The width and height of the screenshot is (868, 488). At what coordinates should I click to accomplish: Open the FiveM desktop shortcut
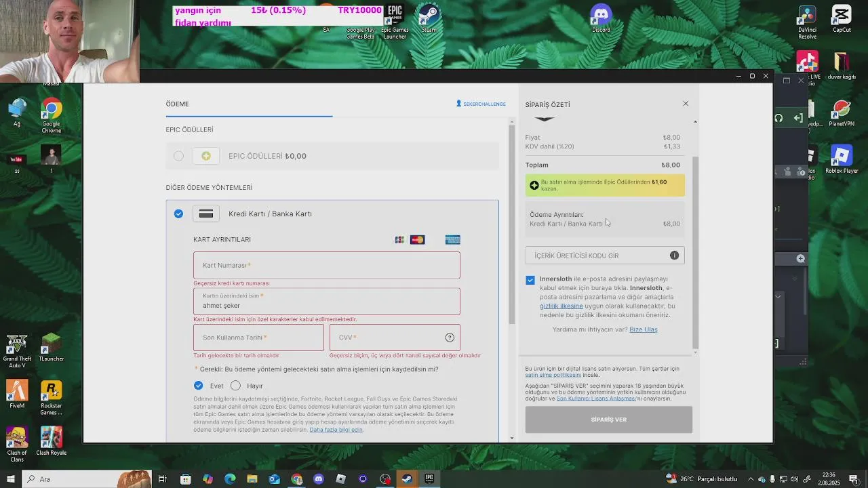17,394
